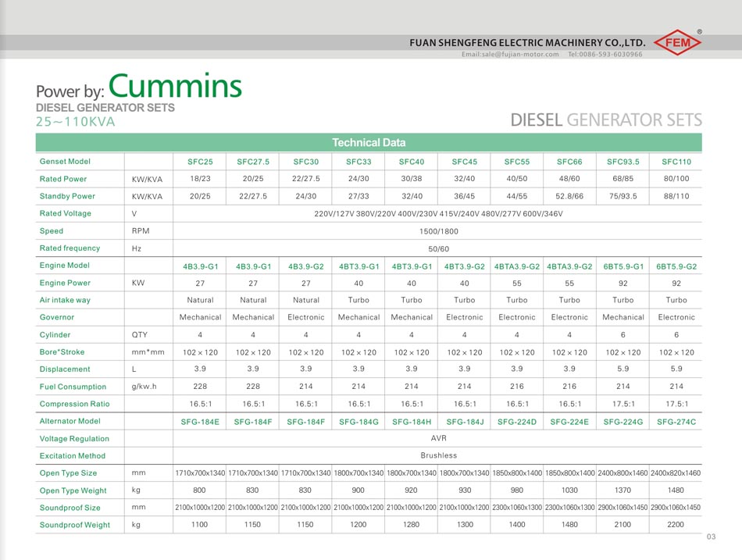Click the SFG-274C alternator model cell

[676, 422]
